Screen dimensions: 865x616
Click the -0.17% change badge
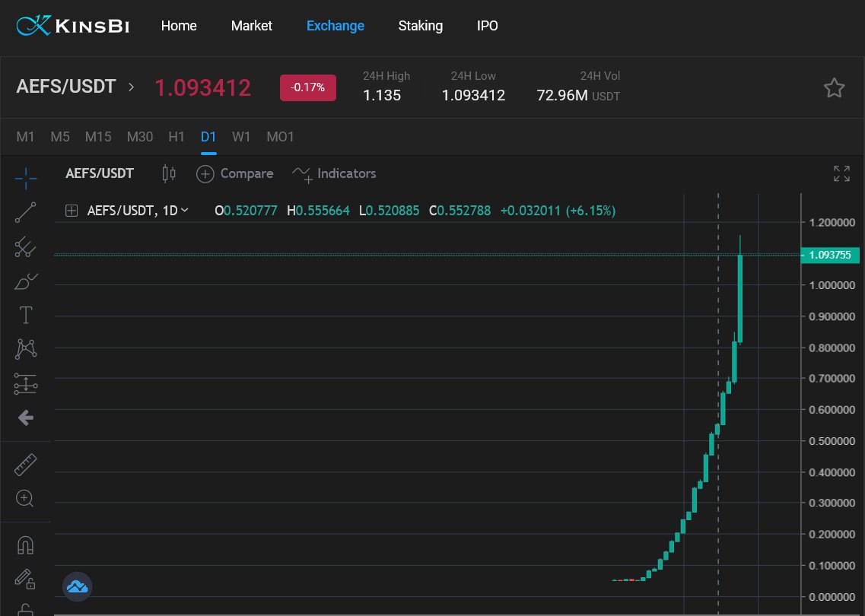point(308,87)
